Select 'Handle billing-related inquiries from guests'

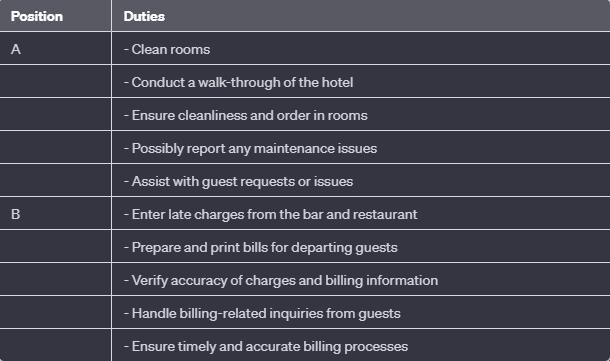pos(262,314)
